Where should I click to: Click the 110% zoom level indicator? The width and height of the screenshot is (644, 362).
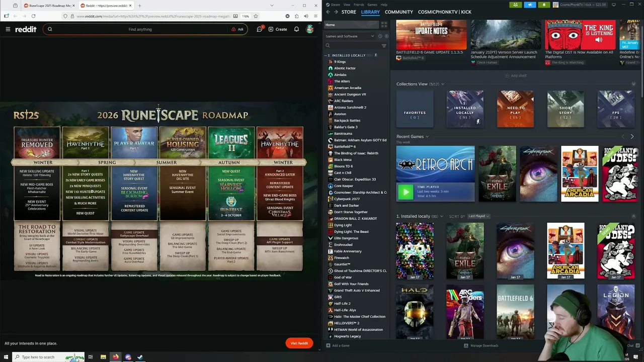click(246, 16)
